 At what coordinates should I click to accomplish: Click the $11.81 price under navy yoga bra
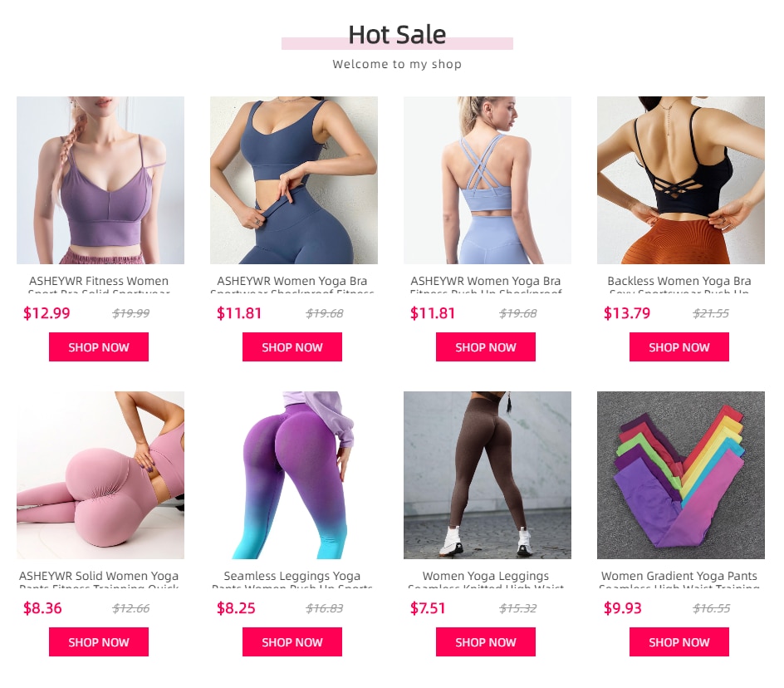click(x=239, y=313)
